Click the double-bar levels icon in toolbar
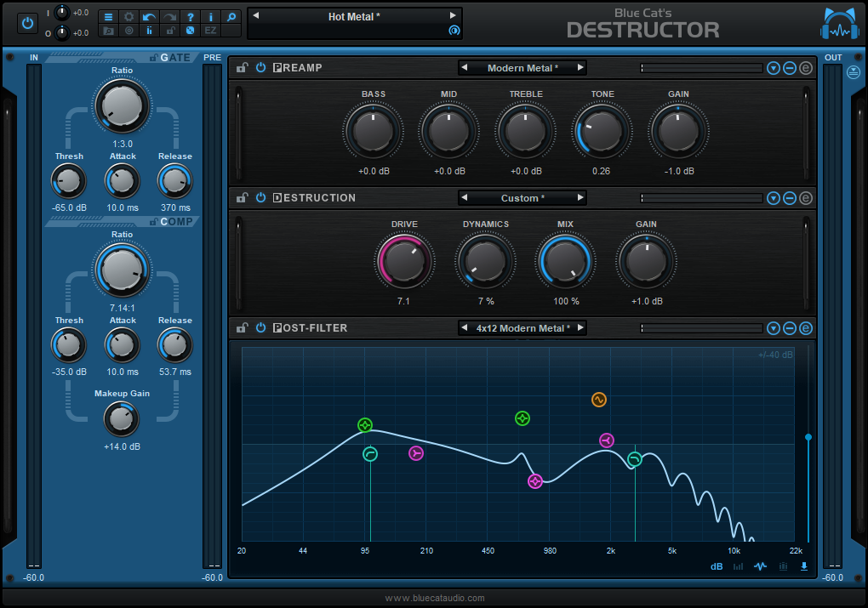This screenshot has width=868, height=608. pos(149,31)
